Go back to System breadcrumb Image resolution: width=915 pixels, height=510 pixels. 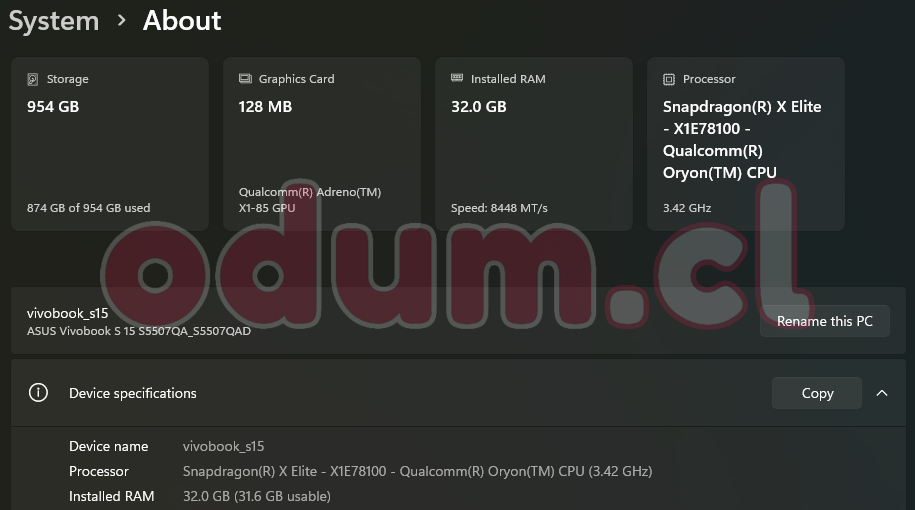pyautogui.click(x=54, y=21)
